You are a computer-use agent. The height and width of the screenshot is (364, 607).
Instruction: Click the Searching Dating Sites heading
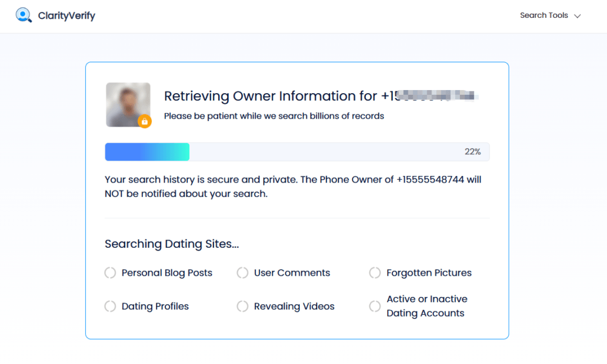(x=172, y=244)
